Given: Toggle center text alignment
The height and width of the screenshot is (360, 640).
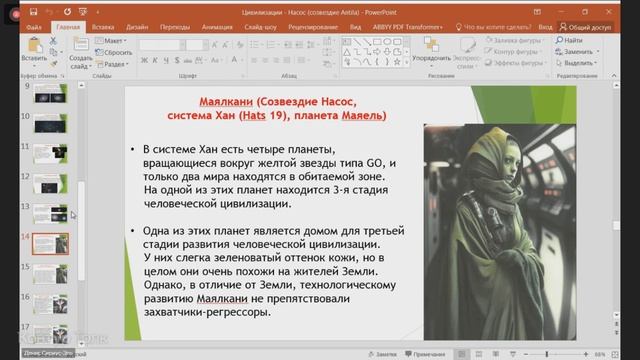Looking at the screenshot, I should click(x=265, y=60).
